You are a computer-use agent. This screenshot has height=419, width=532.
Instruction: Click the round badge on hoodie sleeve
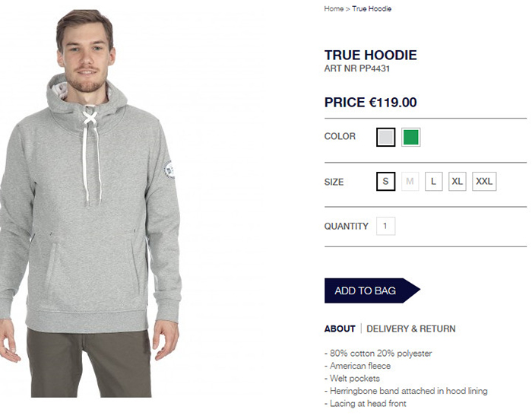click(x=169, y=170)
